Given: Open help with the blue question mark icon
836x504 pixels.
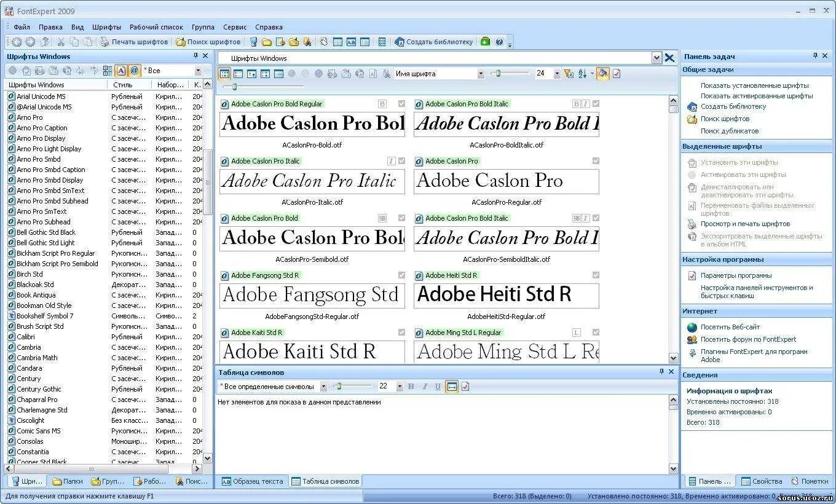Looking at the screenshot, I should pos(499,42).
